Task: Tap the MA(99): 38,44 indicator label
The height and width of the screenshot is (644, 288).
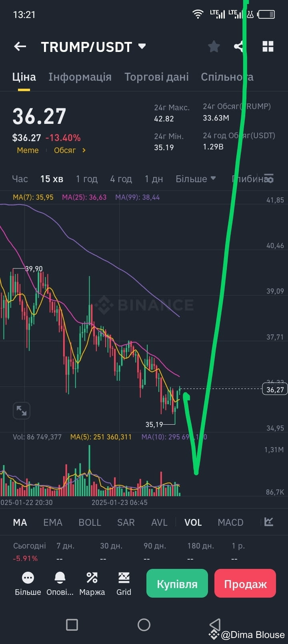Action: click(138, 197)
